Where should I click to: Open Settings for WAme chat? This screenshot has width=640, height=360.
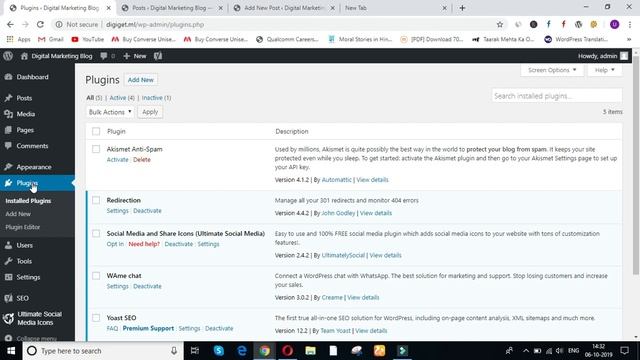point(118,286)
